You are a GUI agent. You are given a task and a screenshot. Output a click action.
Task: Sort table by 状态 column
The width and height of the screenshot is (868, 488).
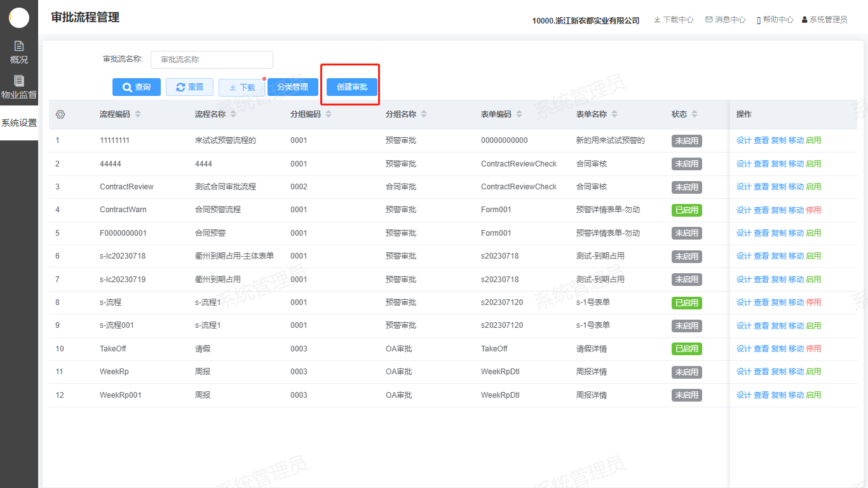[x=695, y=114]
